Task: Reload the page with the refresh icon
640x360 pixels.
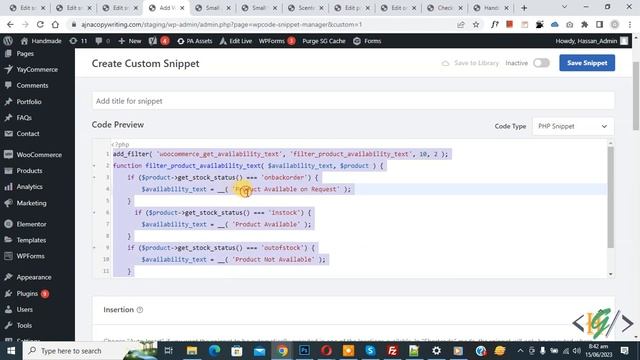Action: click(40, 24)
